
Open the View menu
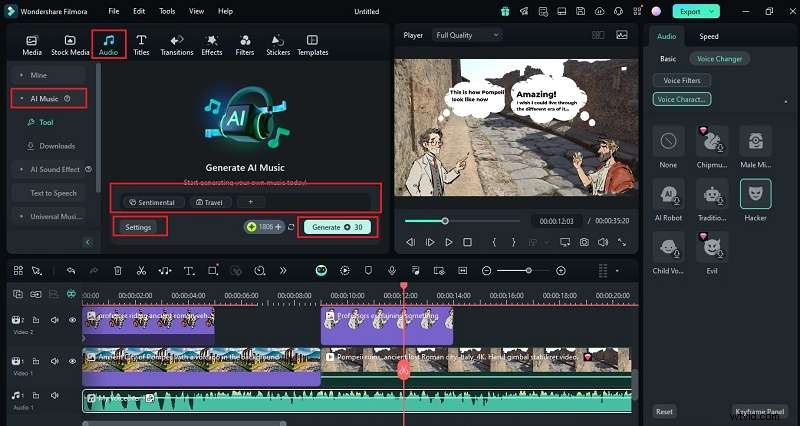pos(196,11)
